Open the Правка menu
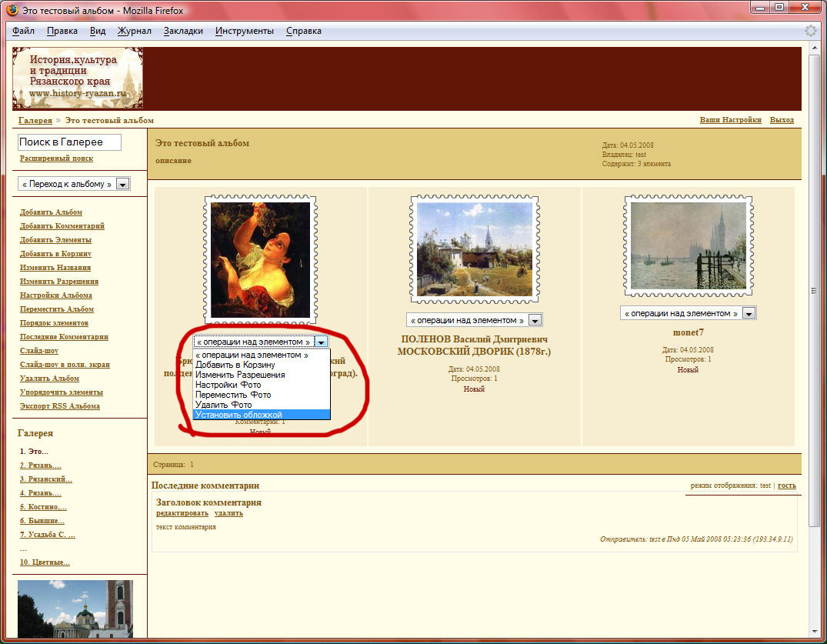 tap(62, 31)
